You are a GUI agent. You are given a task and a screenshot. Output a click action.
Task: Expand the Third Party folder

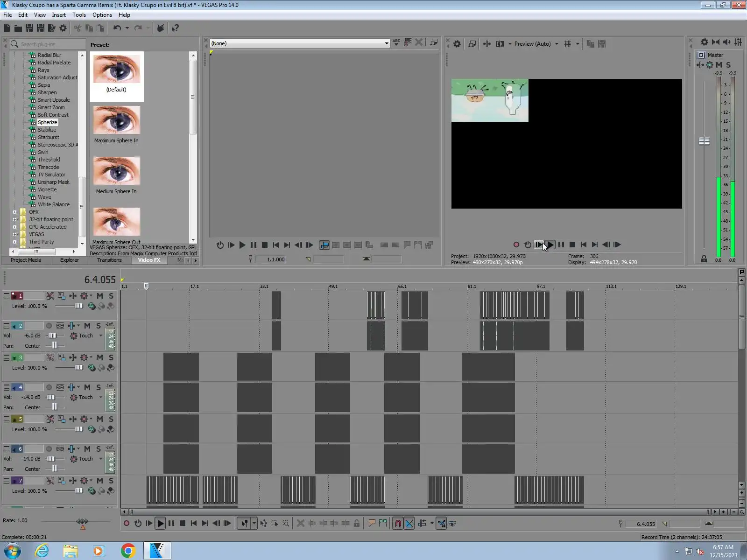click(14, 242)
